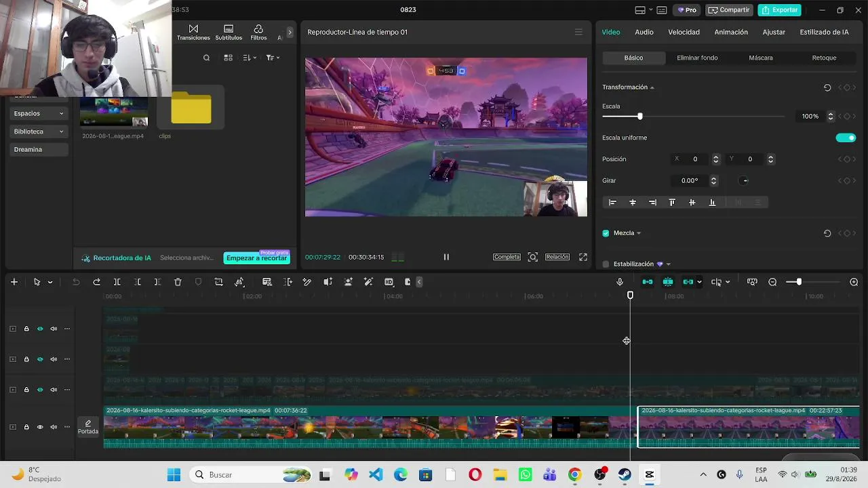Screen dimensions: 868x488
Task: Open the Animación tab
Action: [x=731, y=32]
